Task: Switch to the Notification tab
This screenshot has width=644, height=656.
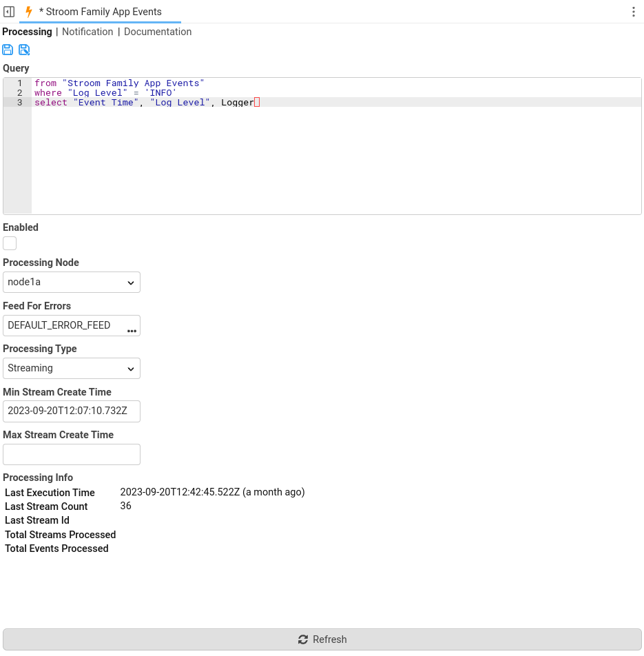Action: [87, 32]
